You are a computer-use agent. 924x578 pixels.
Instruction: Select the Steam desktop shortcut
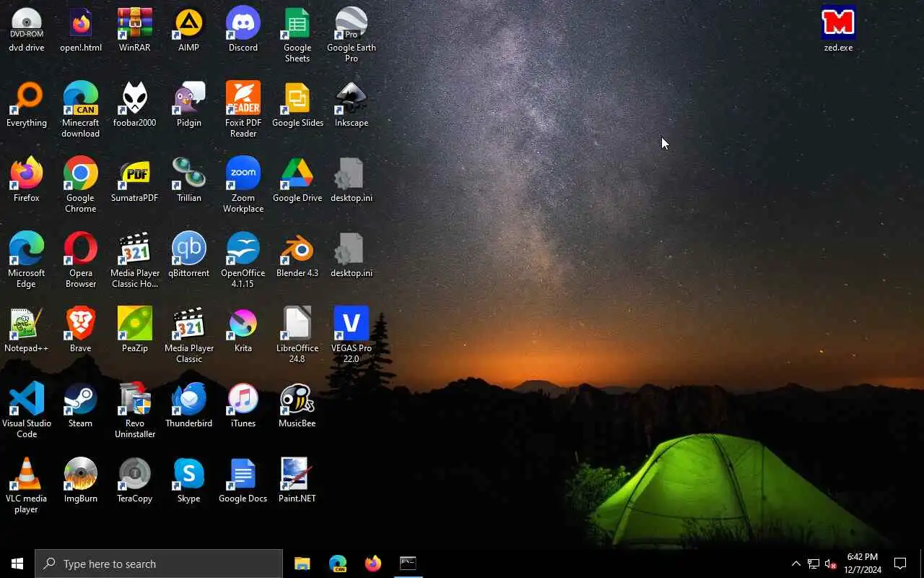point(81,405)
